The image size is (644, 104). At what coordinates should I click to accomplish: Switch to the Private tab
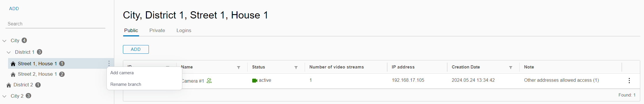click(x=157, y=30)
